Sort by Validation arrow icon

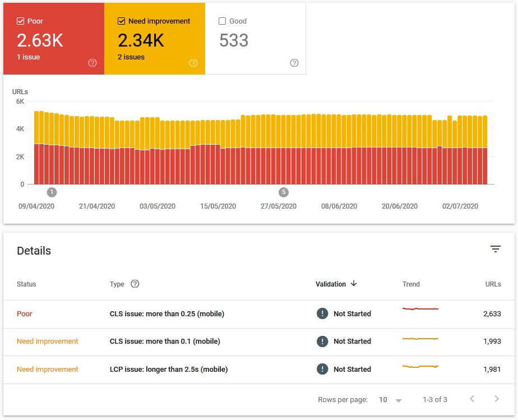coord(354,284)
